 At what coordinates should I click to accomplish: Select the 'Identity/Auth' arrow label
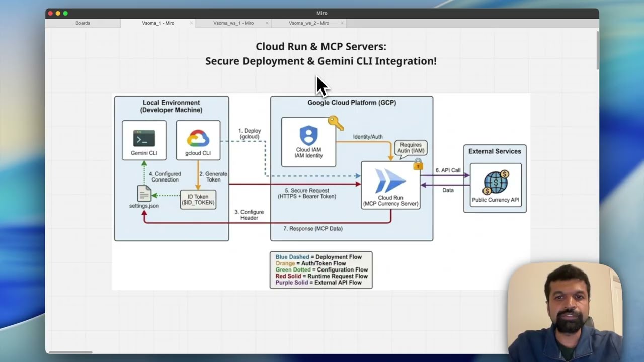[368, 137]
